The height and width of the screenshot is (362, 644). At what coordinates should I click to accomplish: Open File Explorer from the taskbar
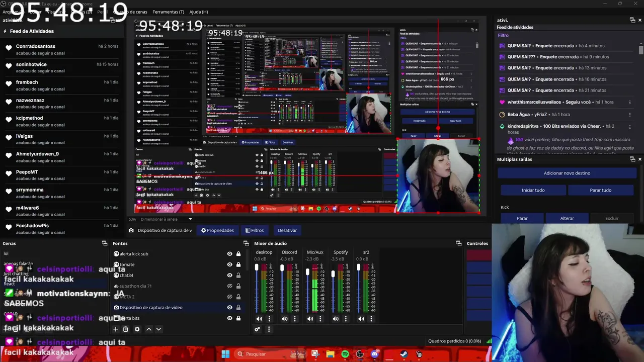pyautogui.click(x=331, y=354)
